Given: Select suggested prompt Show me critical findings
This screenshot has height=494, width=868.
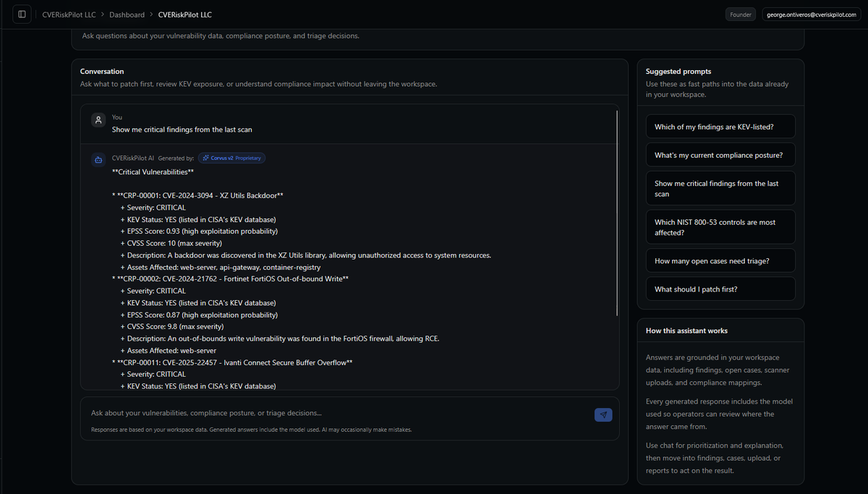Looking at the screenshot, I should 720,189.
